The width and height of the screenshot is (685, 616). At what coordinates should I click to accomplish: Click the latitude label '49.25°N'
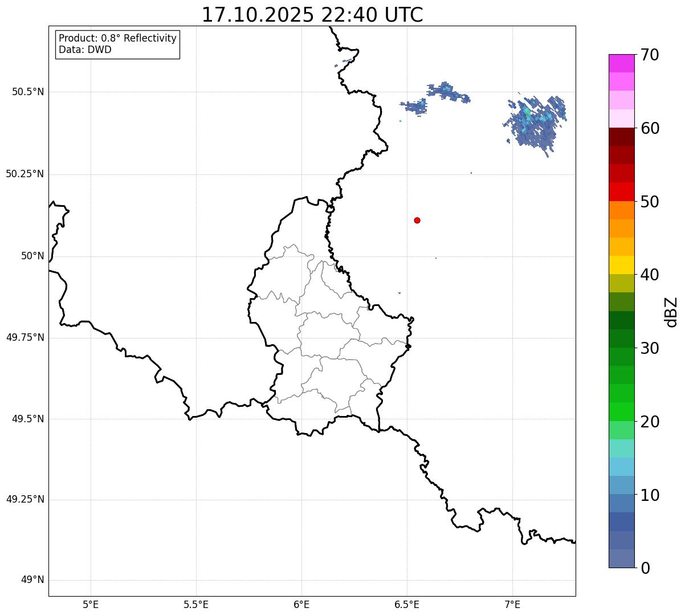25,500
